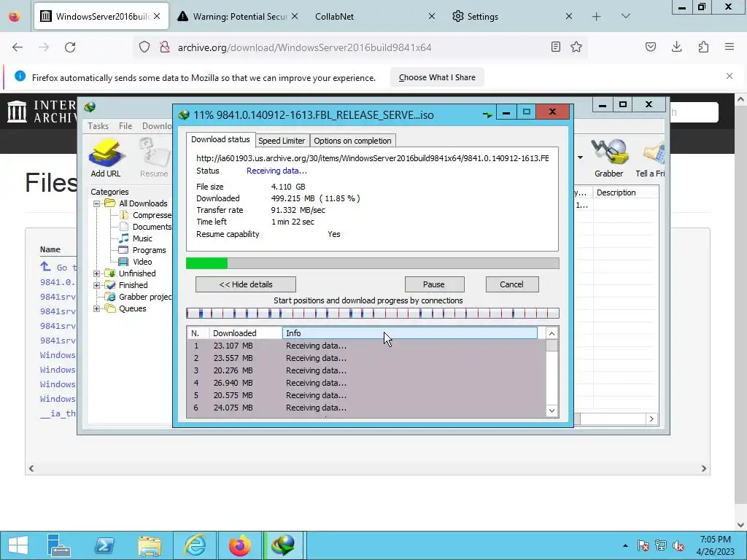Pause the current download
747x560 pixels.
click(434, 284)
